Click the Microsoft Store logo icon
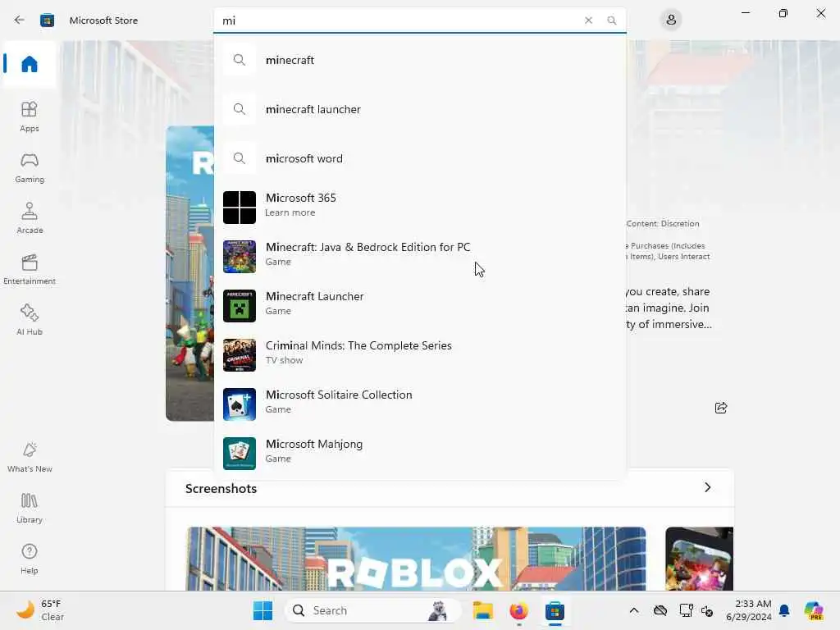 click(47, 21)
